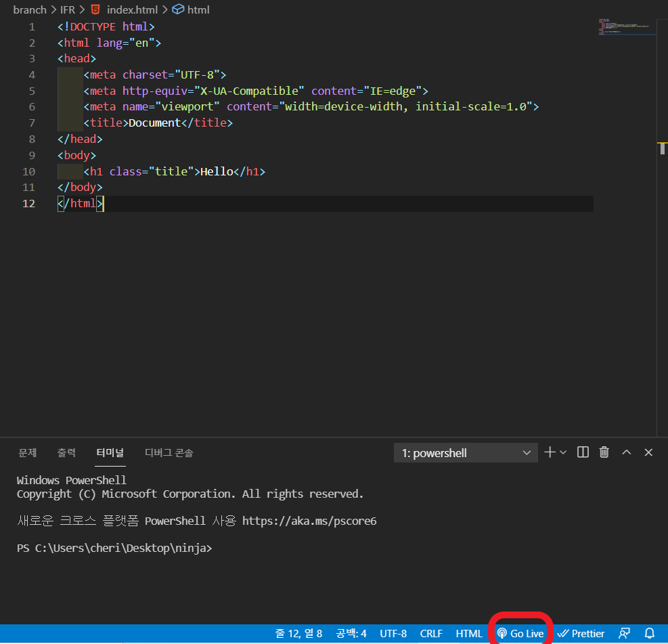The height and width of the screenshot is (644, 668).
Task: Change HTML language mode in status bar
Action: tap(468, 634)
